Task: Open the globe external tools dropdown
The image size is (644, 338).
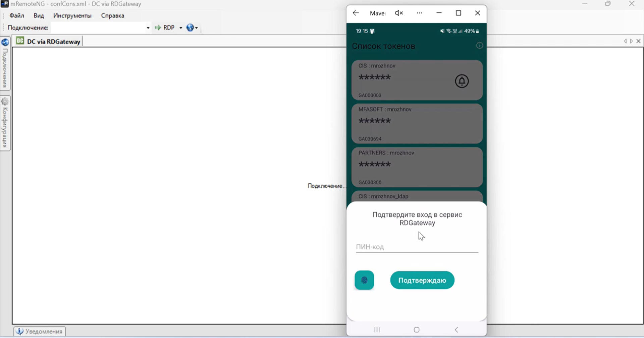Action: point(192,28)
